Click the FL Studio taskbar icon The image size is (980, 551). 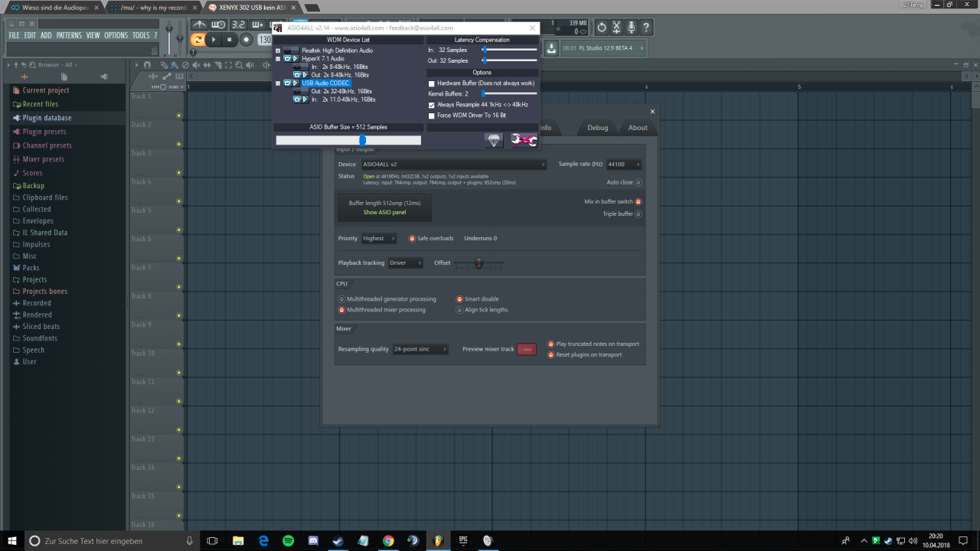pyautogui.click(x=438, y=540)
